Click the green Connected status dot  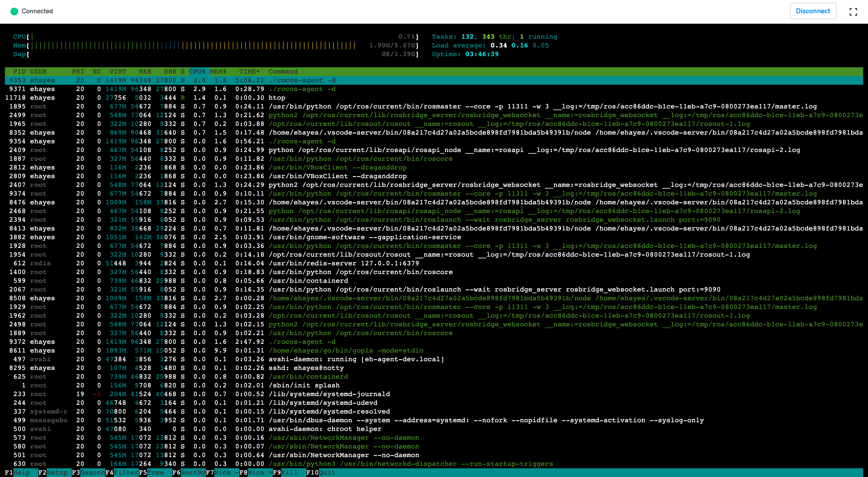pyautogui.click(x=14, y=12)
